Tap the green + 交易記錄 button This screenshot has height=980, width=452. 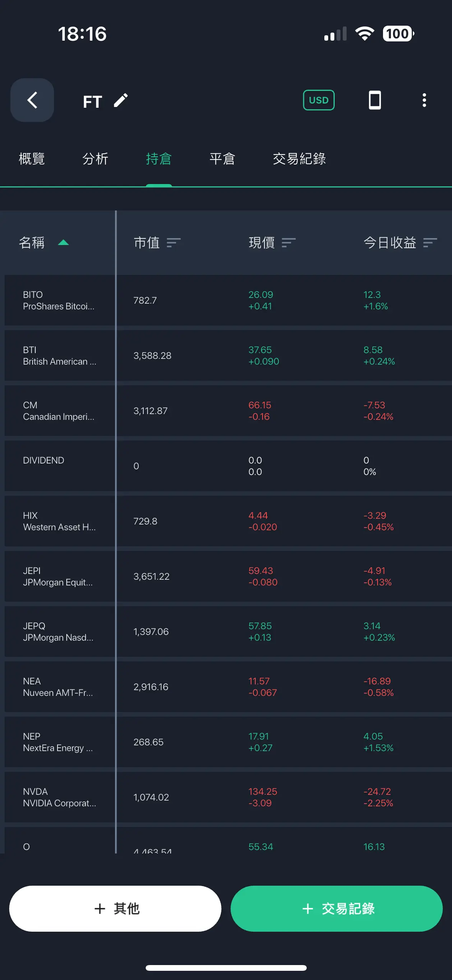click(x=336, y=908)
